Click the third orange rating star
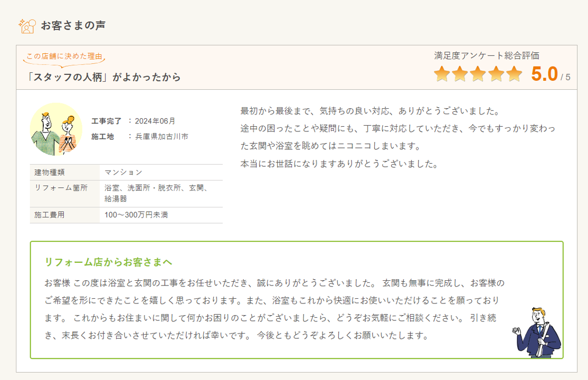588x380 pixels. coord(478,74)
